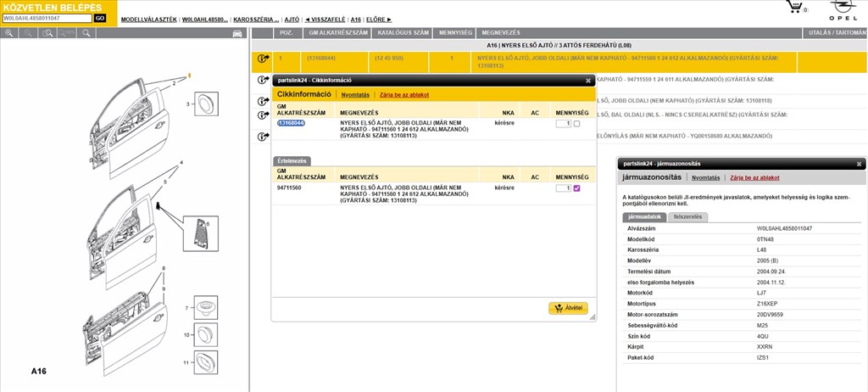Screen dimensions: 868x392
Task: Close the járműazonosítás panel with X
Action: [x=860, y=164]
